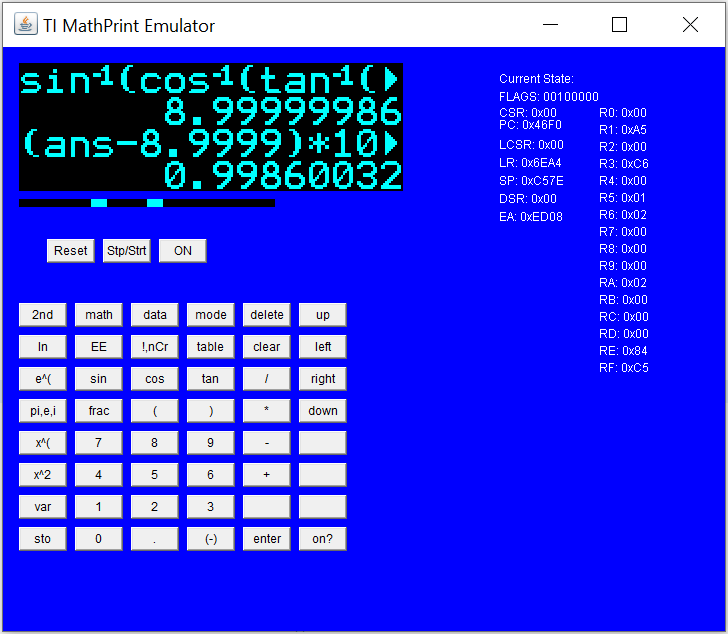Click the digit 8 key

[155, 443]
